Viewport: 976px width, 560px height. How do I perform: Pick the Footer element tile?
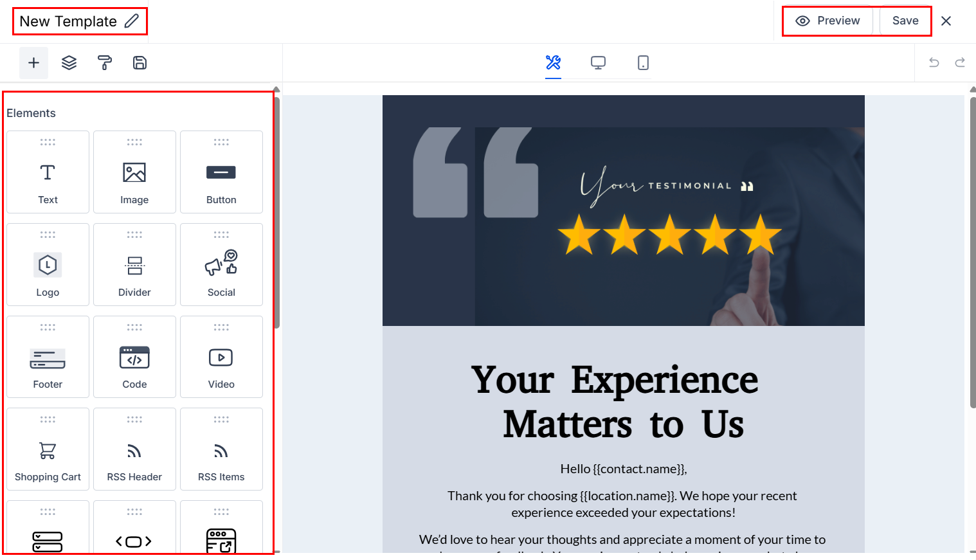tap(48, 357)
